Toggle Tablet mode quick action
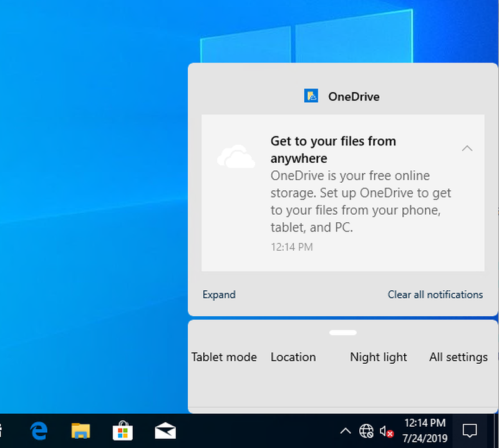The height and width of the screenshot is (448, 499). point(224,358)
